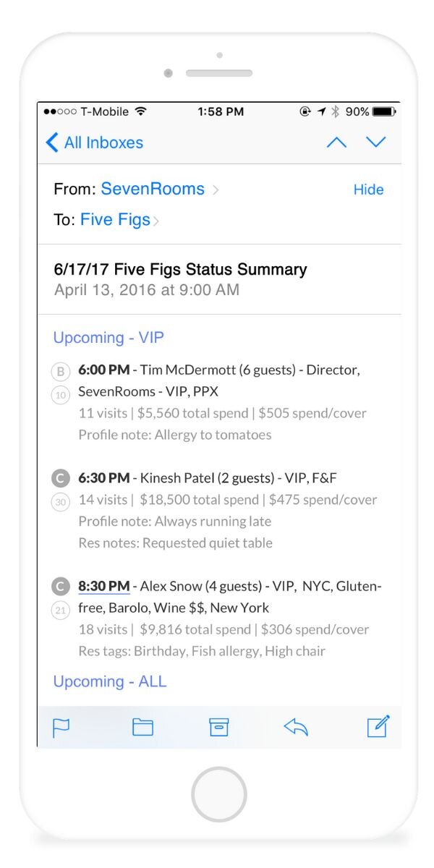Tap the reply arrow icon
This screenshot has height=868, width=434.
296,727
